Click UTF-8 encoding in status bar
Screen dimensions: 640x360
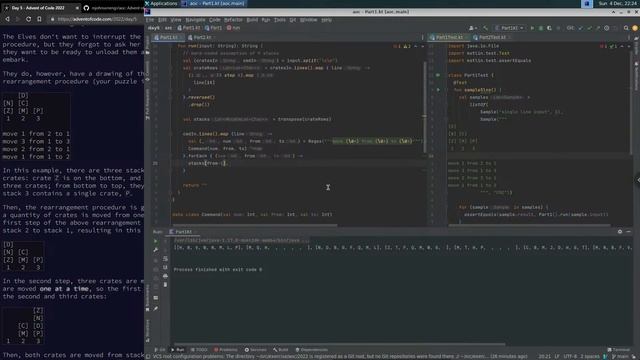570,356
